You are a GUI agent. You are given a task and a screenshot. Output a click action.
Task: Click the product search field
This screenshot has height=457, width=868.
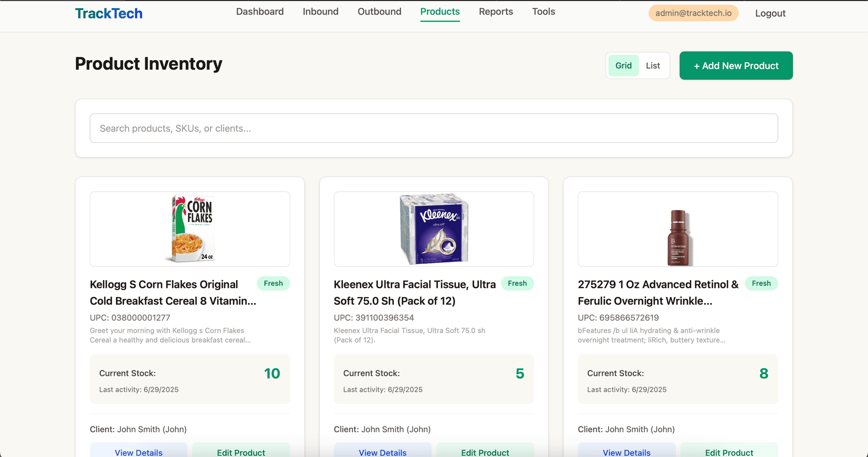click(x=434, y=128)
